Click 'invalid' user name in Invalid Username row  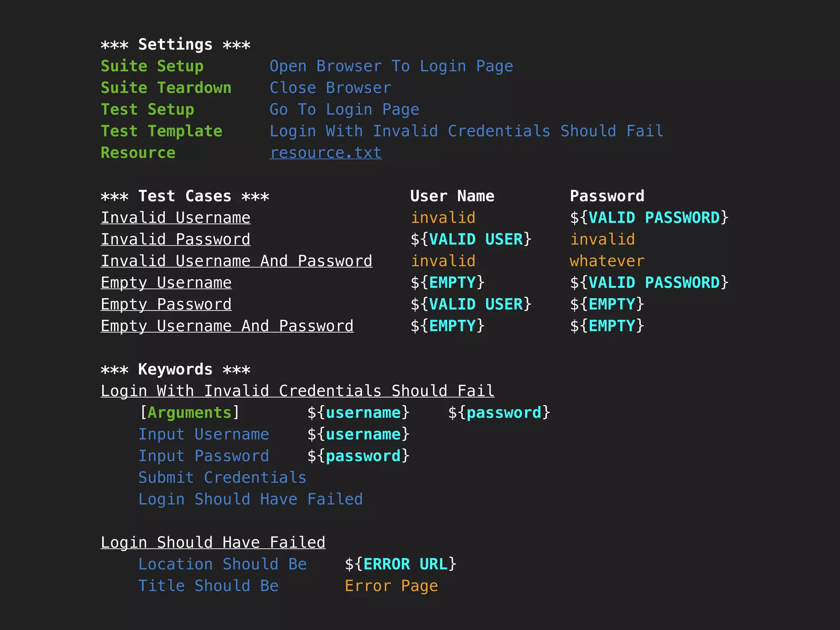point(443,218)
